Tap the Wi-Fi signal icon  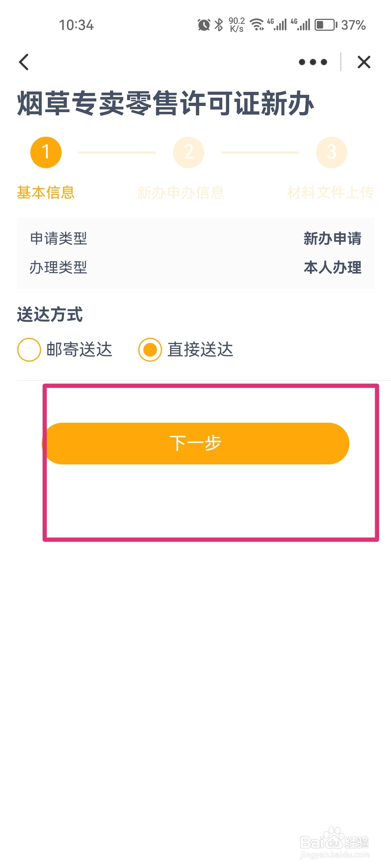257,25
